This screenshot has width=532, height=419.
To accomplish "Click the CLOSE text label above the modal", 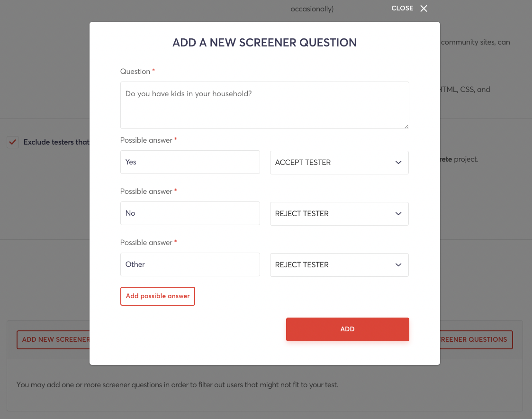I will click(402, 9).
